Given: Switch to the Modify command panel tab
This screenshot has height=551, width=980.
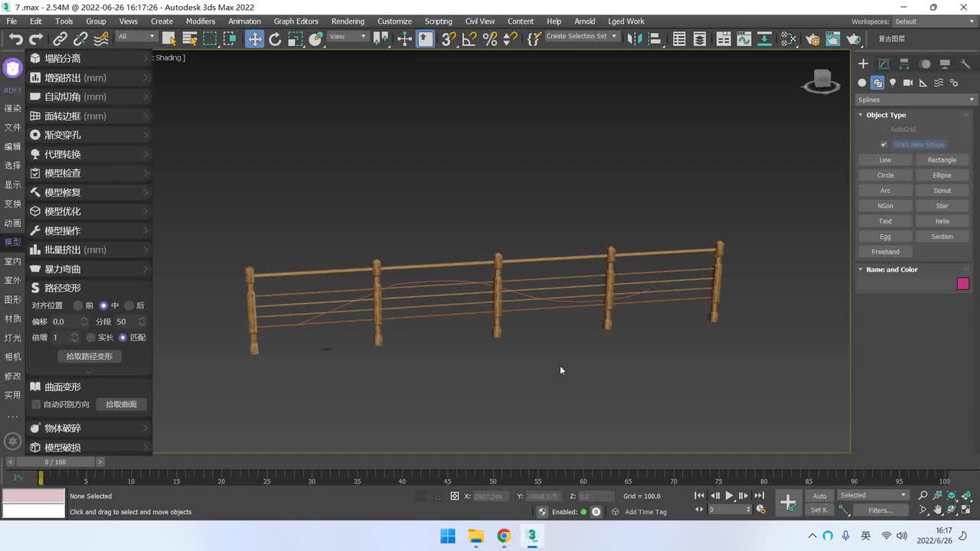Looking at the screenshot, I should [884, 64].
